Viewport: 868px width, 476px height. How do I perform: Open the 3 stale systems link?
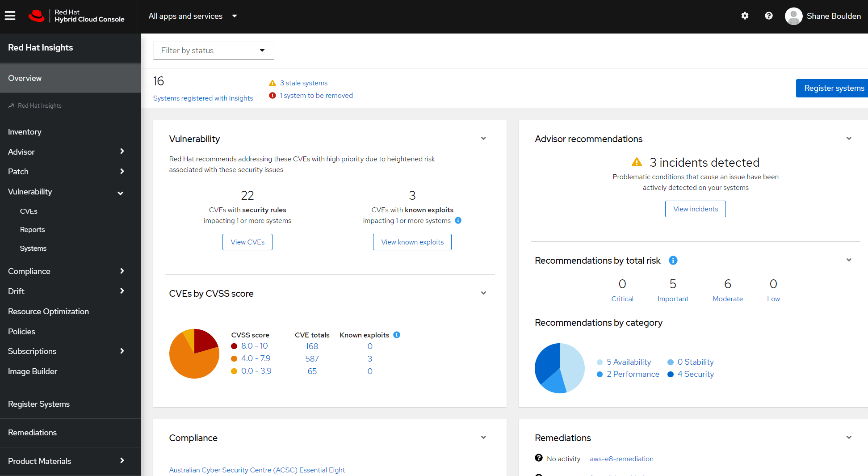tap(304, 83)
